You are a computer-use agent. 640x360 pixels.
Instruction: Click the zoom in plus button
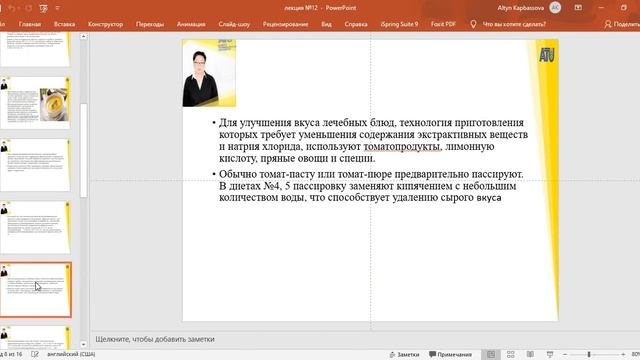pyautogui.click(x=623, y=354)
